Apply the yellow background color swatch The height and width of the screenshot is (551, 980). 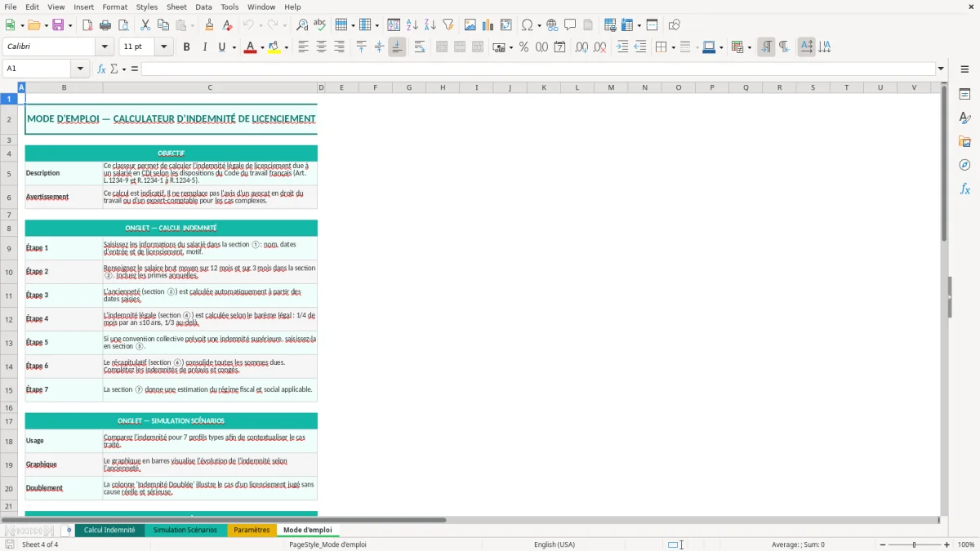[x=274, y=47]
